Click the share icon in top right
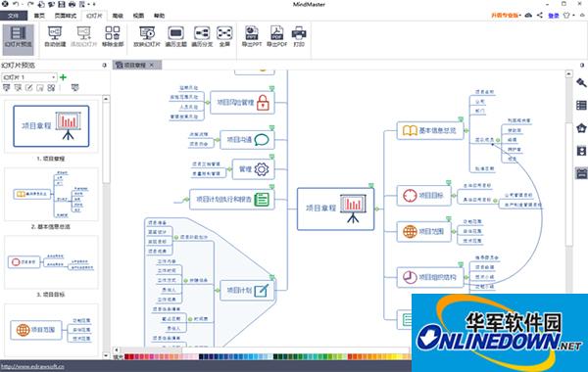This screenshot has width=588, height=372. tap(540, 15)
